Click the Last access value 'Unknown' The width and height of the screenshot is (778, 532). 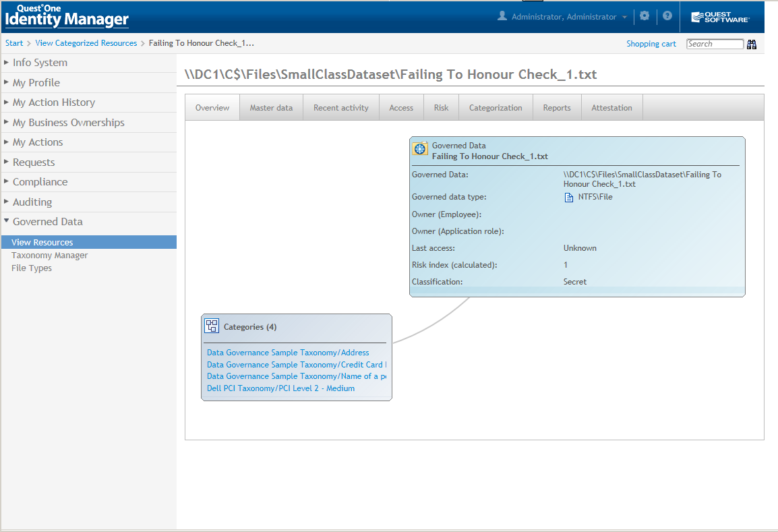tap(580, 247)
